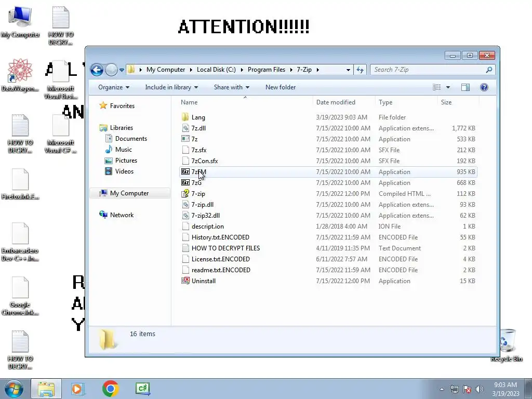Select the 7-zip32.dll file icon
This screenshot has width=532, height=399.
(185, 216)
